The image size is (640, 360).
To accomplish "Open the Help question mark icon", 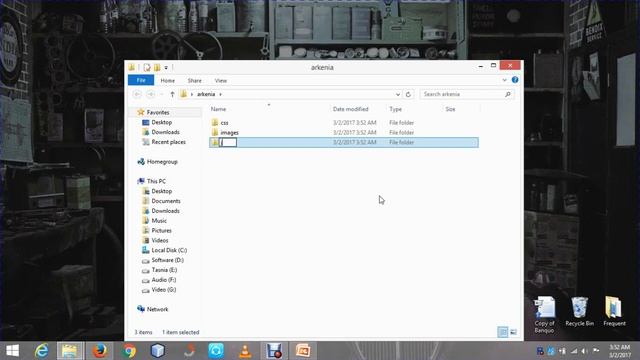I will [515, 80].
